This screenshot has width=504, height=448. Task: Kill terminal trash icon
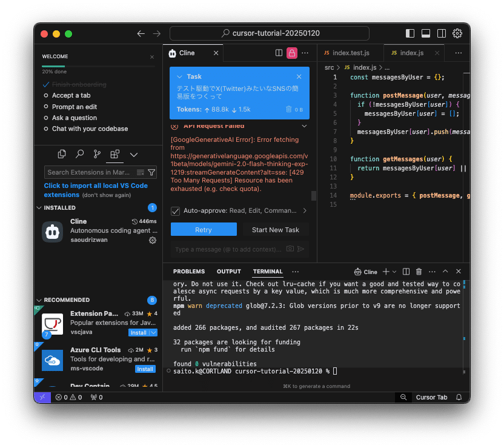click(419, 272)
